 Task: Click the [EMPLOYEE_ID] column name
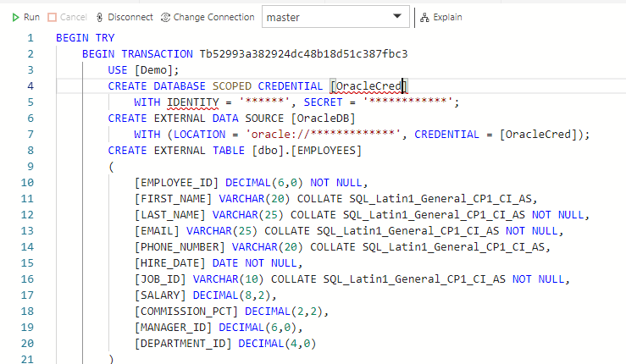pos(175,182)
